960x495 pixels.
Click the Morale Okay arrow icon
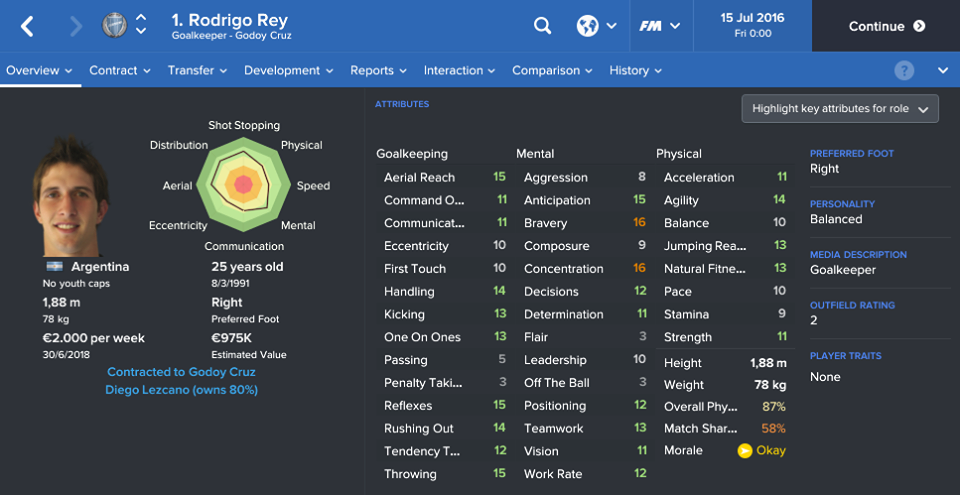pyautogui.click(x=744, y=451)
